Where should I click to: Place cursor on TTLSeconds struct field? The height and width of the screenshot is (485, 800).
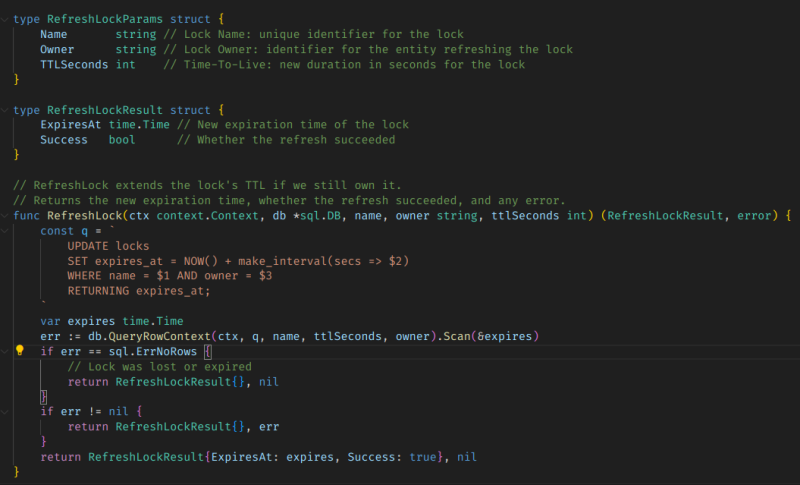pyautogui.click(x=73, y=64)
